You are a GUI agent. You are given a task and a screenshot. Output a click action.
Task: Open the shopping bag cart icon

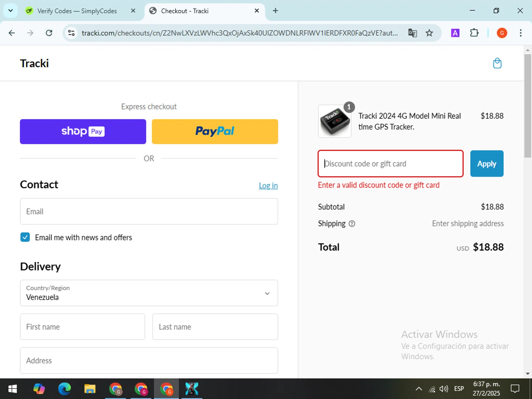(x=497, y=63)
